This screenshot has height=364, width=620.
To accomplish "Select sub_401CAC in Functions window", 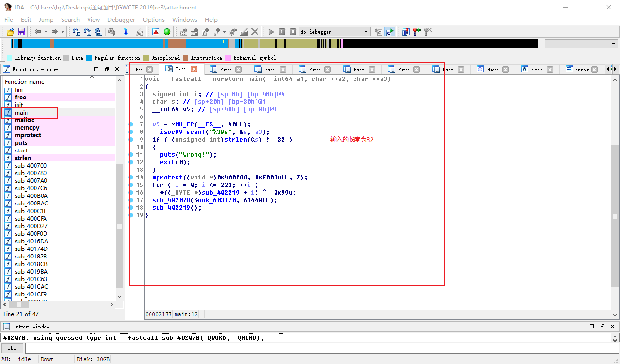I will tap(31, 287).
